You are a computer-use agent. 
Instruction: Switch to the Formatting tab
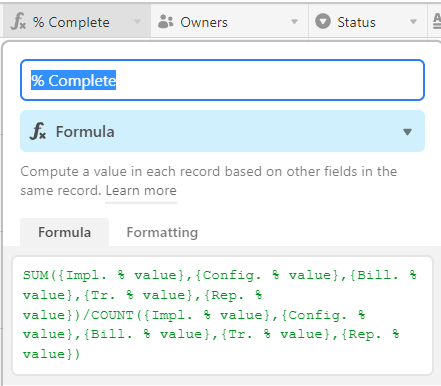[162, 232]
